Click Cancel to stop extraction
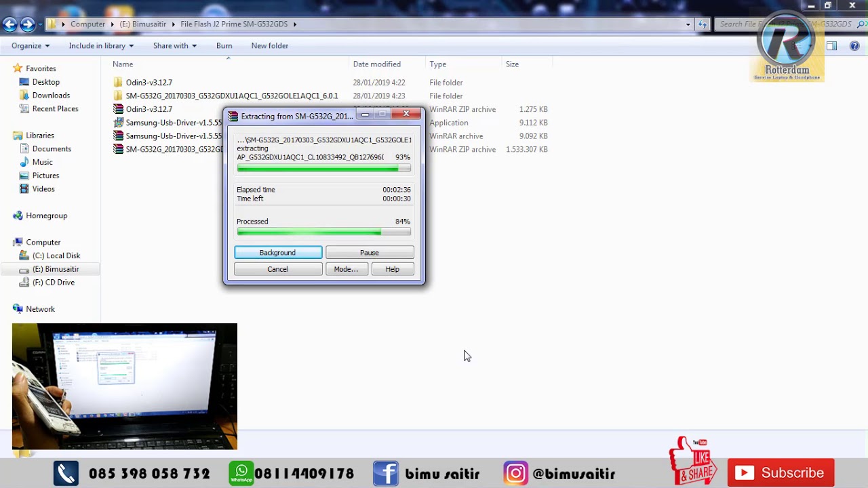This screenshot has height=488, width=868. pyautogui.click(x=278, y=269)
